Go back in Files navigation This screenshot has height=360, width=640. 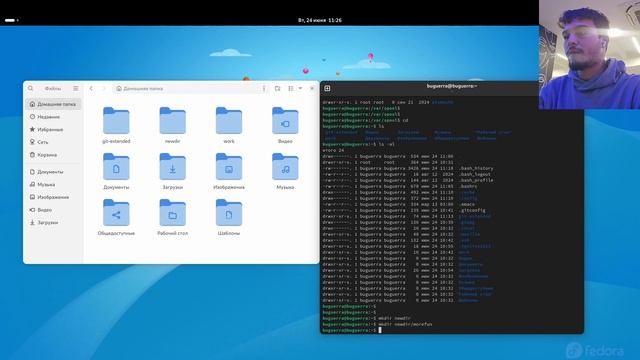pos(91,88)
